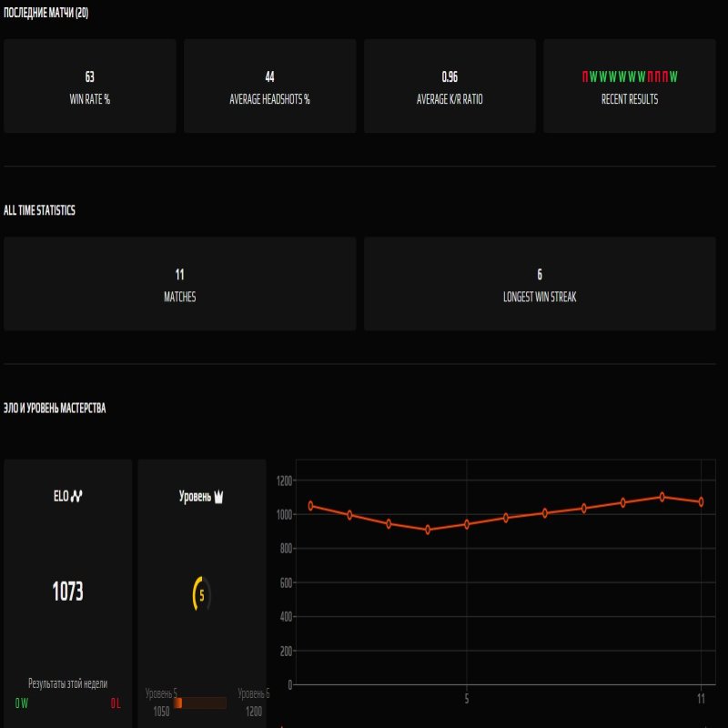Open the Win Rate % stat card
The image size is (728, 728).
(x=91, y=86)
